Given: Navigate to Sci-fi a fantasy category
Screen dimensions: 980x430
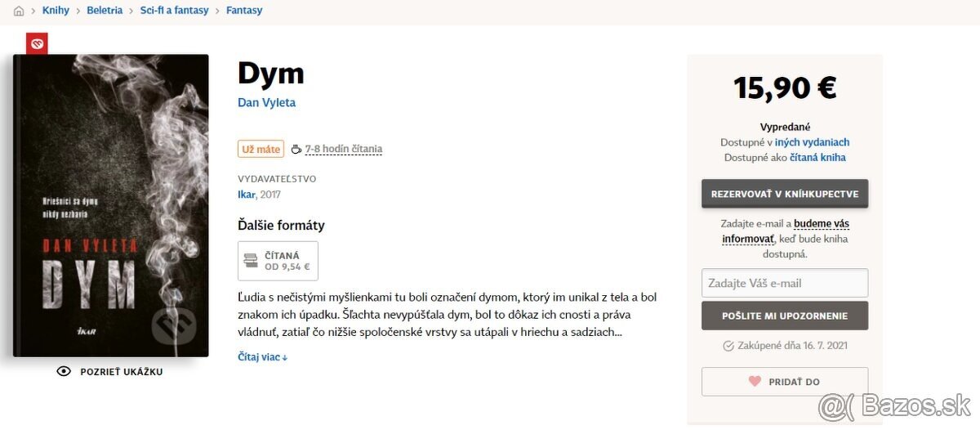Looking at the screenshot, I should [174, 11].
